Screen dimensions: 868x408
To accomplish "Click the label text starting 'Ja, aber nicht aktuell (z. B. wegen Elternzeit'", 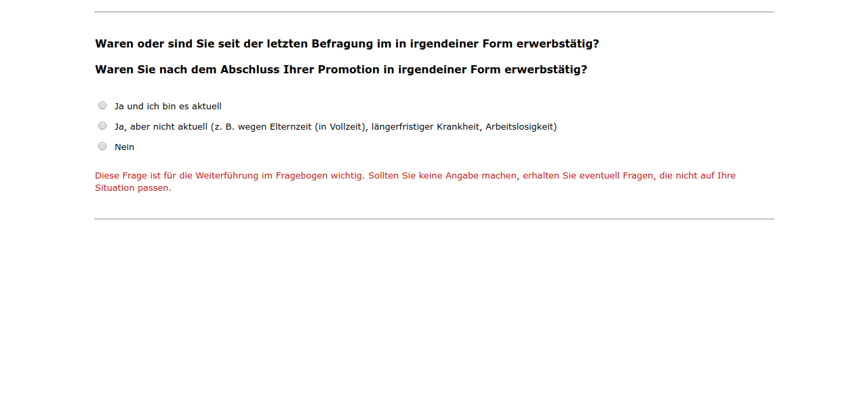I will [336, 127].
